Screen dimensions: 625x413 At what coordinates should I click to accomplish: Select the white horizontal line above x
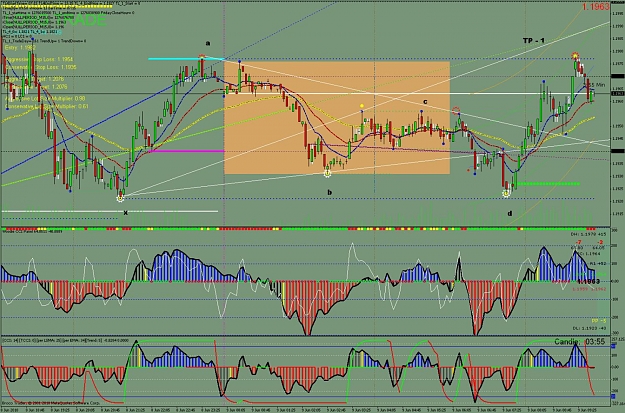(x=110, y=211)
